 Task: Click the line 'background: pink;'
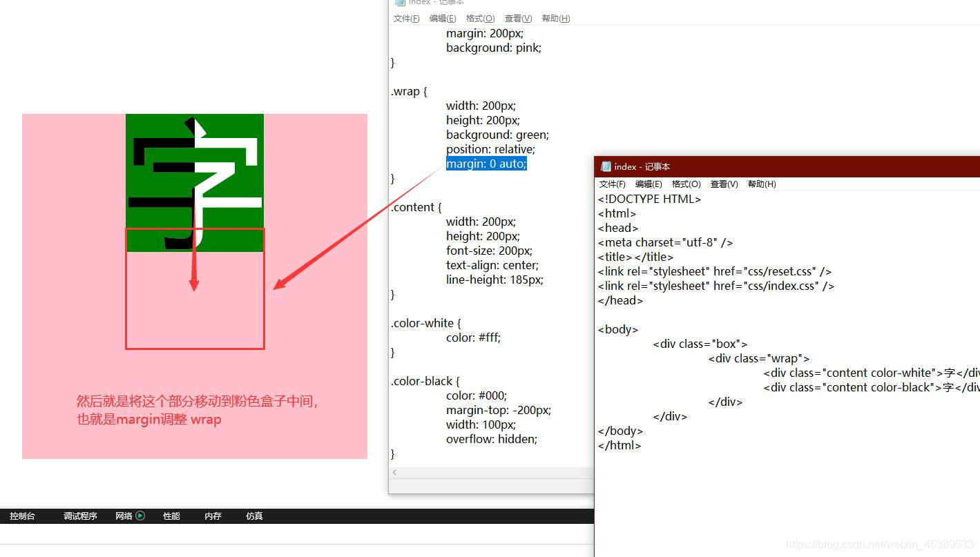pos(494,48)
